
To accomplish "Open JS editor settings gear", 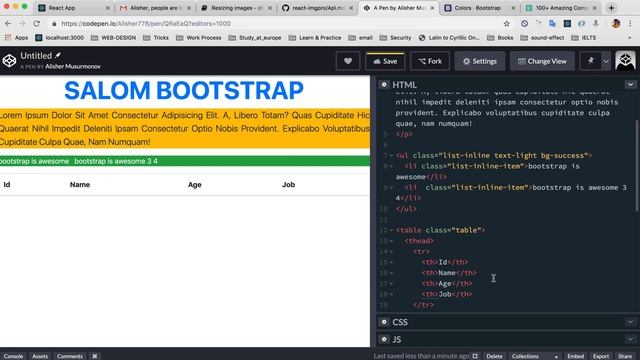I will (384, 339).
